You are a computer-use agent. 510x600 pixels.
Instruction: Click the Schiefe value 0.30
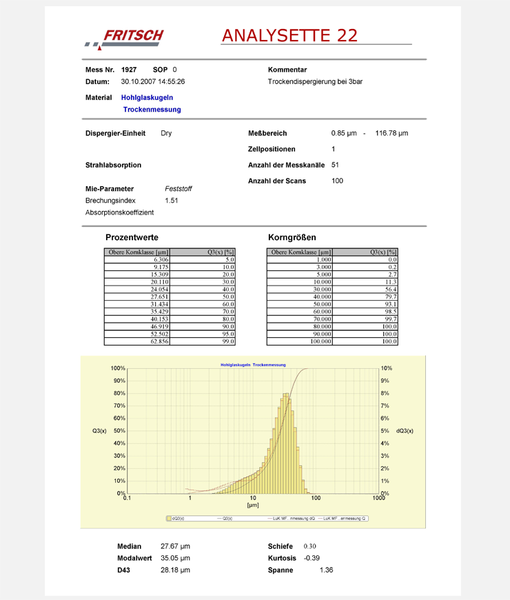[310, 546]
